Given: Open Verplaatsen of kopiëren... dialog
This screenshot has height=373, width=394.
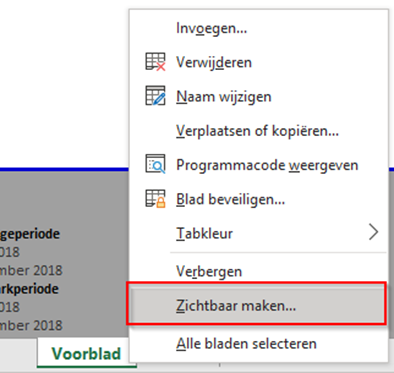Looking at the screenshot, I should coord(257,131).
